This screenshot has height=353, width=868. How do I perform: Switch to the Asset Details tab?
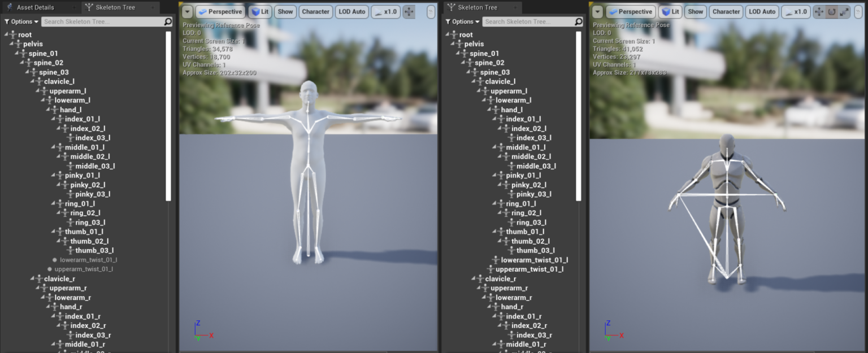[35, 7]
